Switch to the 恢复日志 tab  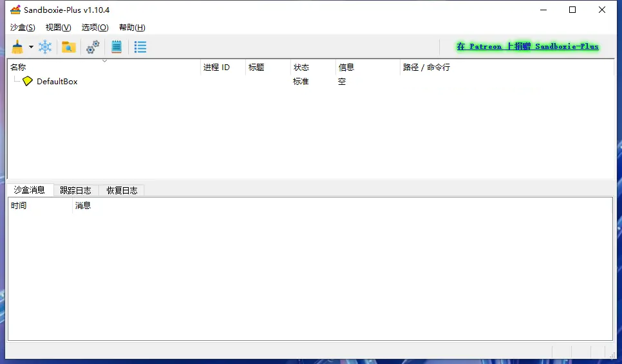[122, 190]
